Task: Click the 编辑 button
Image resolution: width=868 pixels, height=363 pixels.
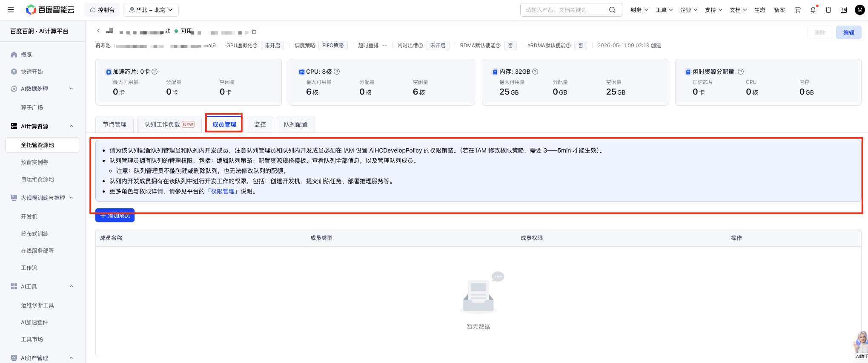Action: click(849, 32)
